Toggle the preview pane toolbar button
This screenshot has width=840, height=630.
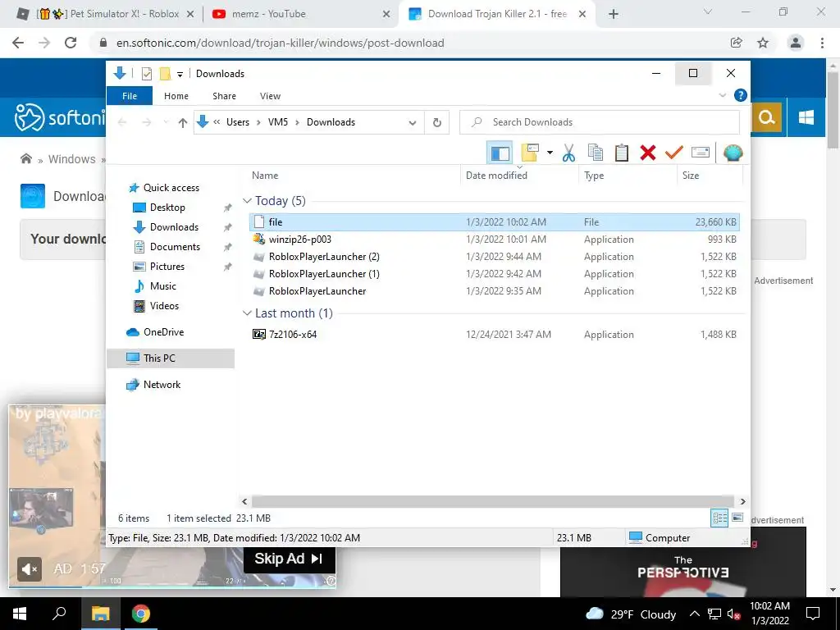[500, 153]
